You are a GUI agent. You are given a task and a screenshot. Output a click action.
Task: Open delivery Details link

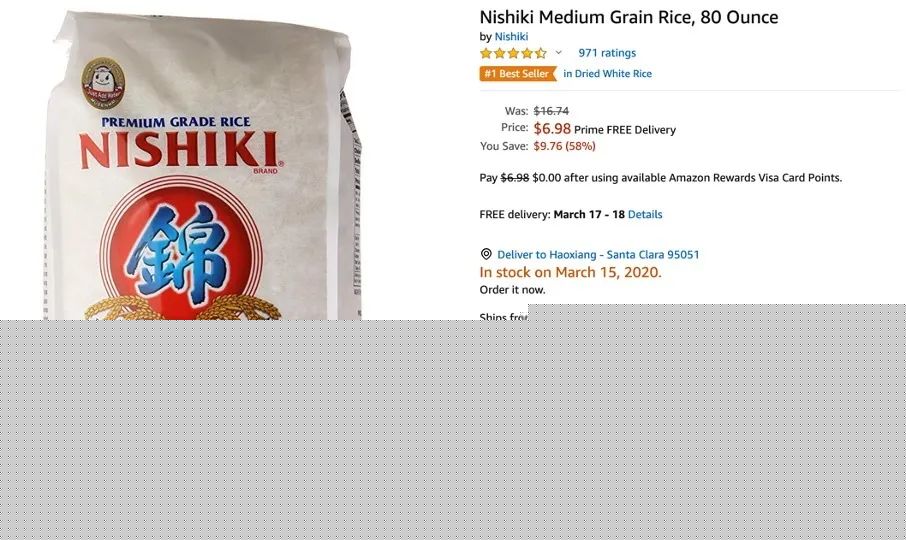(x=645, y=214)
